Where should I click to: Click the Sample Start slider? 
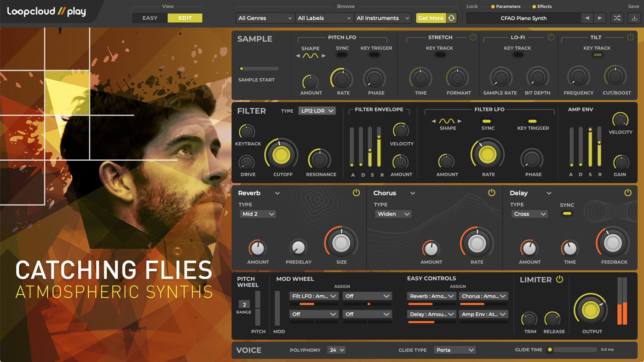point(258,69)
